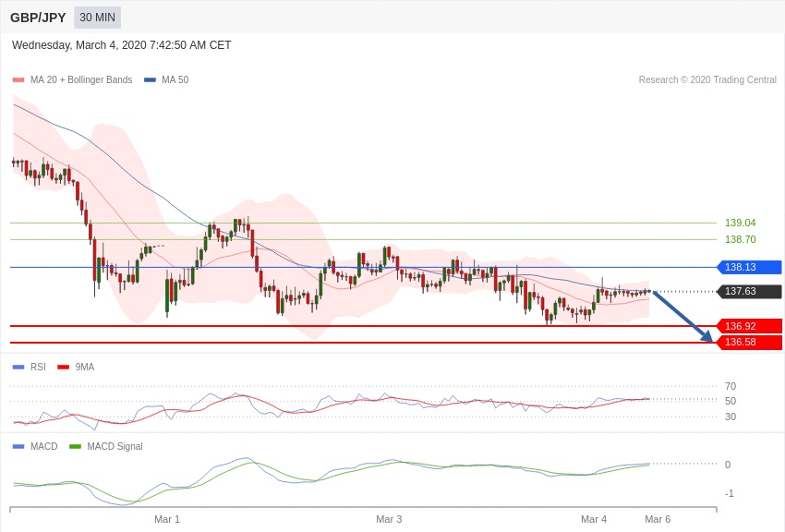Click the Mar 1 date on time axis
Screen dimensions: 785x532
point(167,519)
